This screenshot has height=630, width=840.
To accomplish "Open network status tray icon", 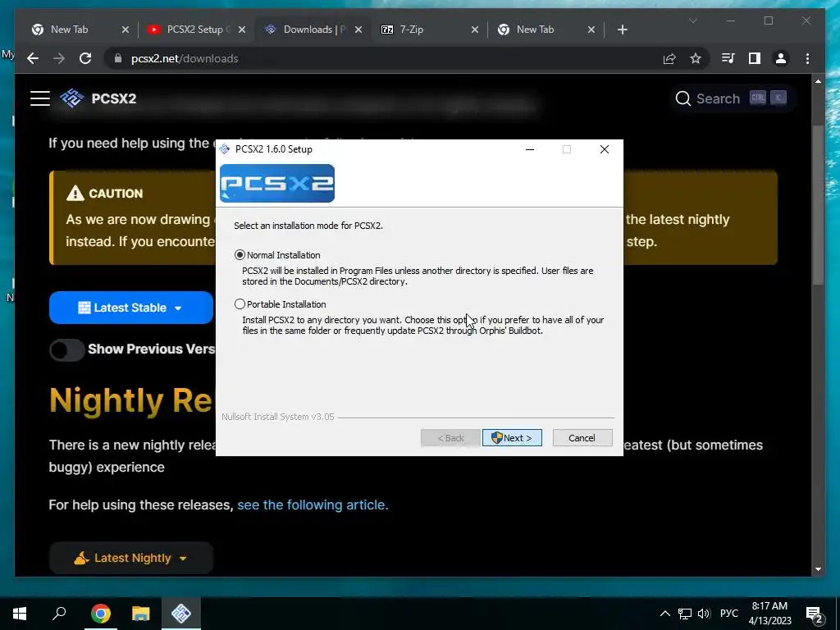I will coord(685,614).
